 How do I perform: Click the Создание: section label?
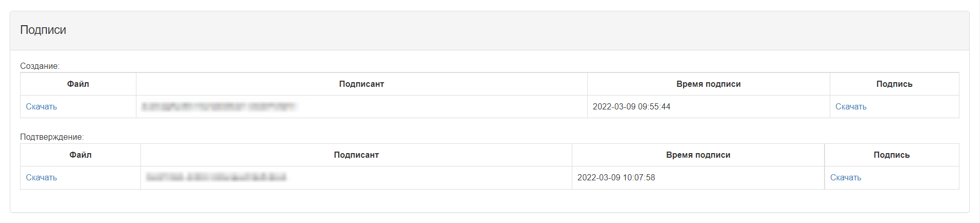click(x=40, y=66)
